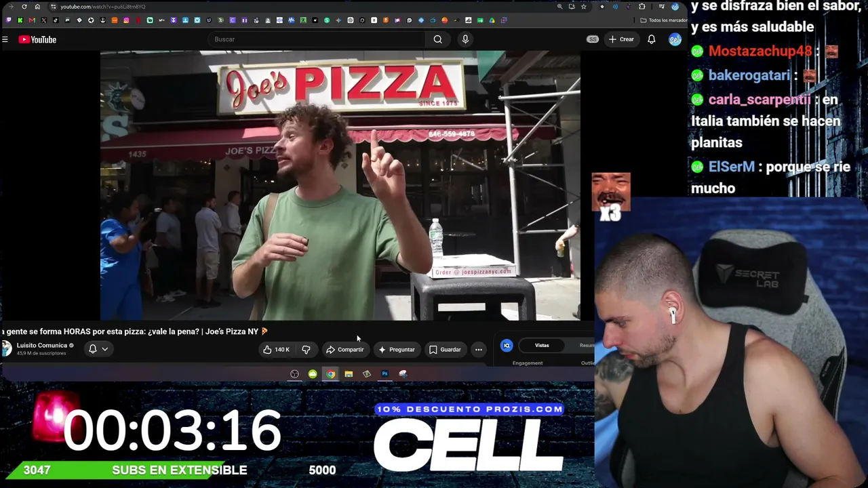Open Photoshop from the taskbar

[384, 374]
